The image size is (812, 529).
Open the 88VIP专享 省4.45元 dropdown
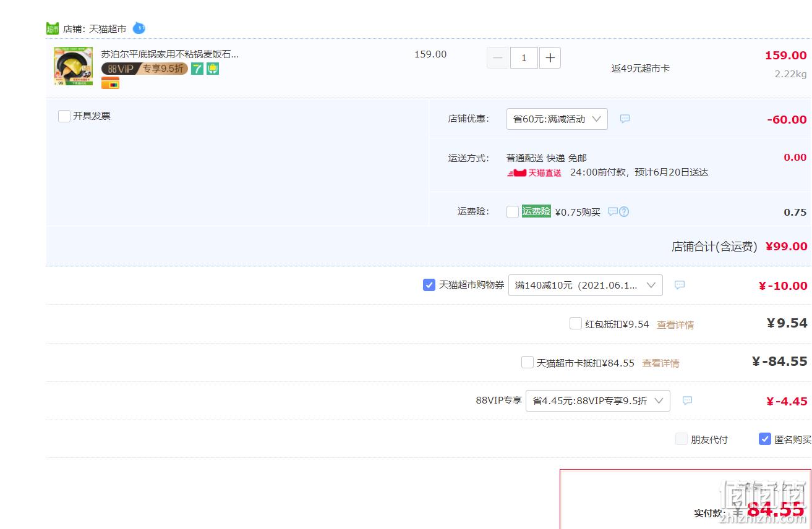(598, 400)
